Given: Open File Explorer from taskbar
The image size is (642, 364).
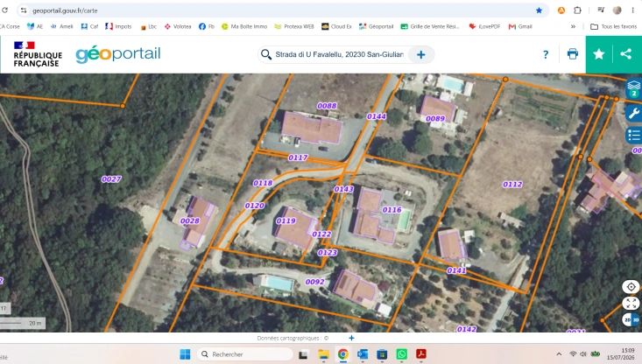Looking at the screenshot, I should point(323,354).
